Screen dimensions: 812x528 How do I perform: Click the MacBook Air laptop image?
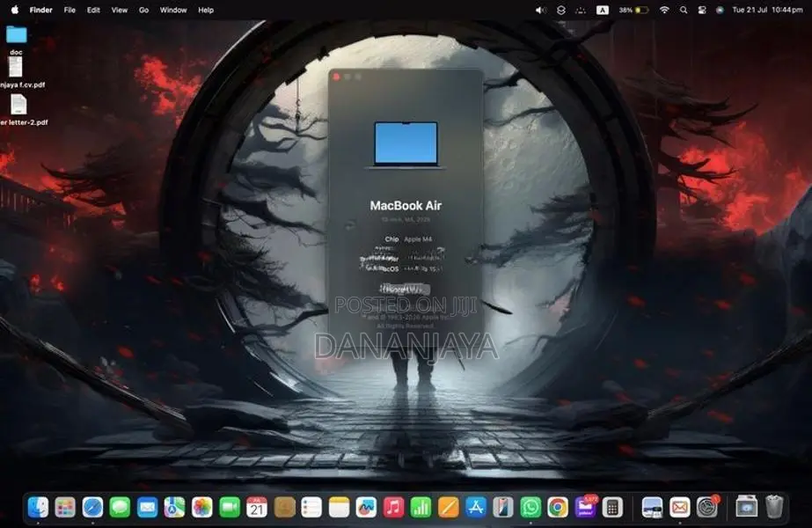point(406,145)
